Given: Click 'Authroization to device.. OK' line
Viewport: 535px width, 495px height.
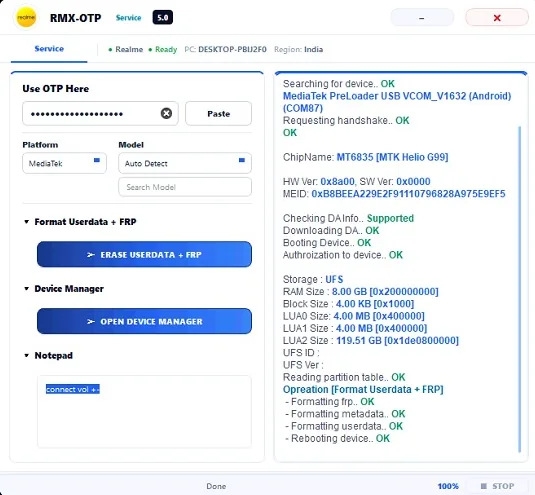Looking at the screenshot, I should click(x=343, y=255).
